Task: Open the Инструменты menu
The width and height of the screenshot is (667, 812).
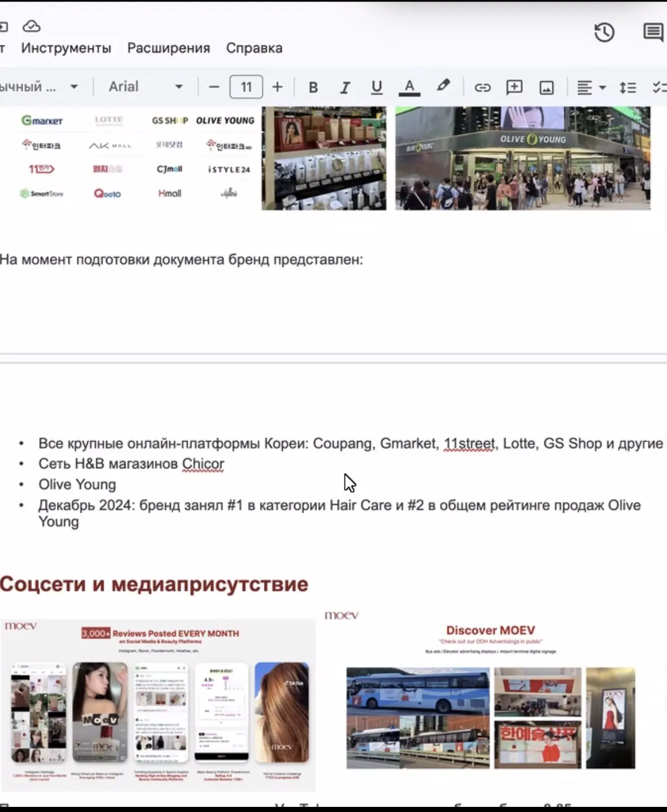Action: [x=66, y=48]
